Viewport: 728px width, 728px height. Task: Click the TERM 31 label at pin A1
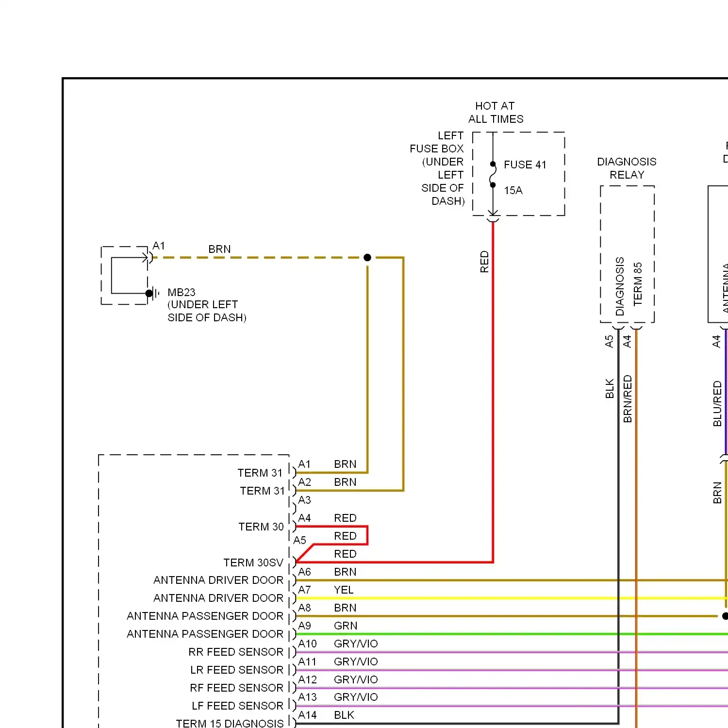(x=260, y=473)
